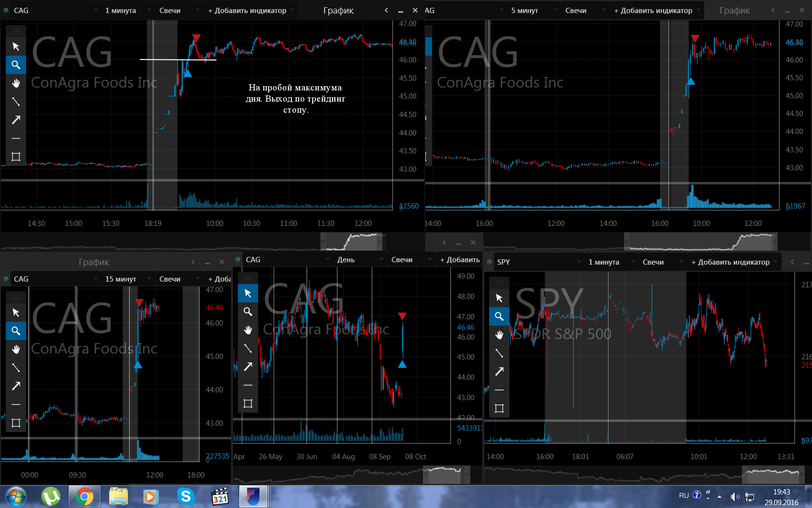Select the 'График' title tab of the top-right panel
The image size is (812, 508).
[x=735, y=10]
